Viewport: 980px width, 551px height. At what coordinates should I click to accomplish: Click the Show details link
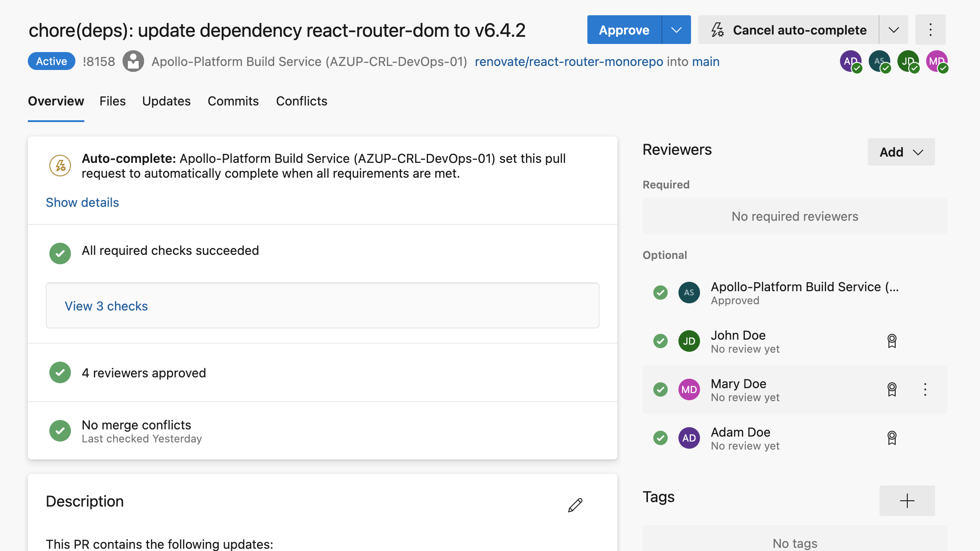pyautogui.click(x=82, y=202)
